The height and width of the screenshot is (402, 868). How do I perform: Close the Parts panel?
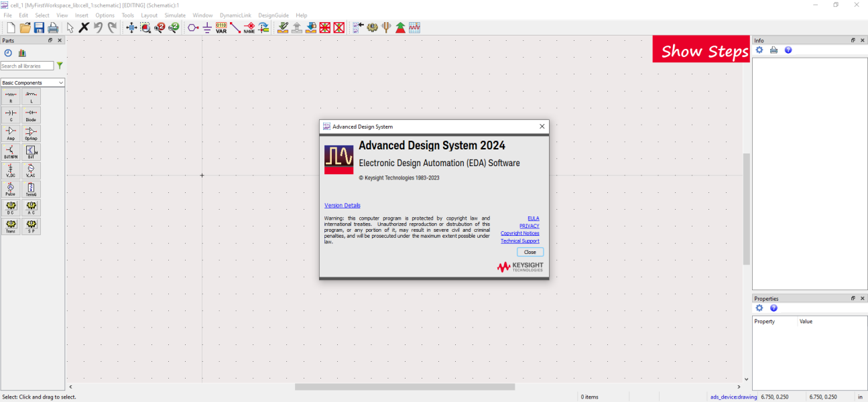pyautogui.click(x=60, y=40)
